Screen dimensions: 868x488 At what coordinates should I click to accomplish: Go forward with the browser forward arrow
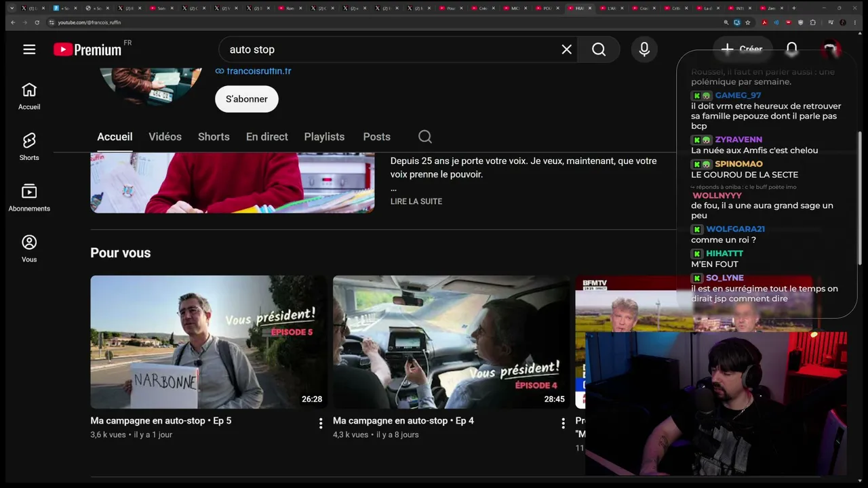click(x=24, y=22)
